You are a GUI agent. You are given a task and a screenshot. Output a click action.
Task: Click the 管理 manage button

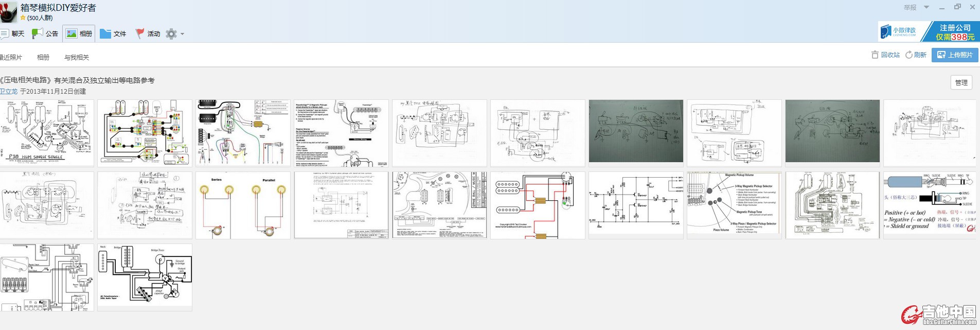pos(961,82)
